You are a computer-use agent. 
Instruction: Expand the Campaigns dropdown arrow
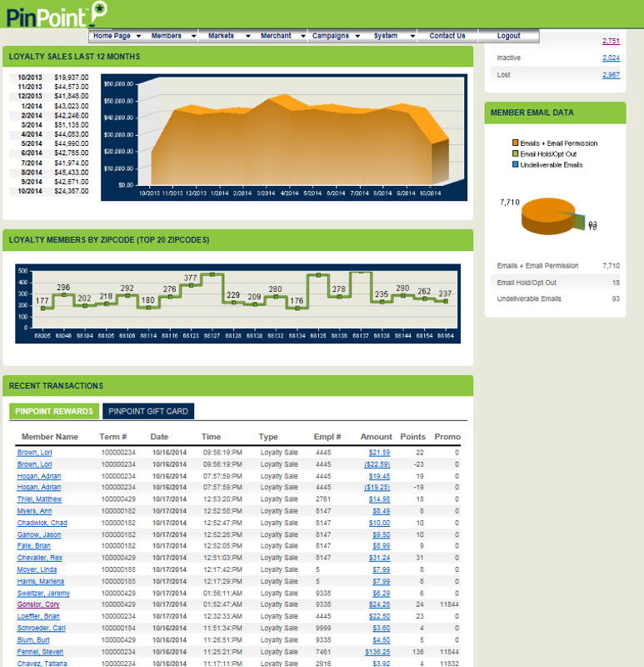point(357,36)
